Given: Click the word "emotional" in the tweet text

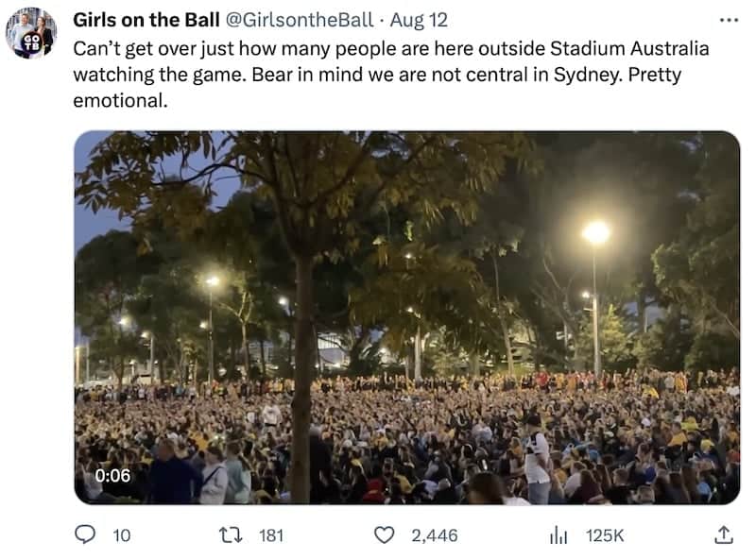Looking at the screenshot, I should tap(119, 99).
